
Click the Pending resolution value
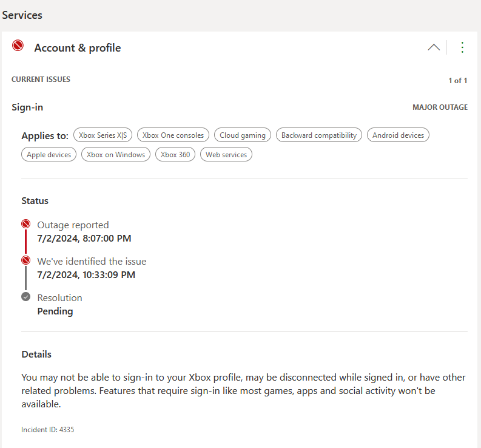(x=55, y=311)
